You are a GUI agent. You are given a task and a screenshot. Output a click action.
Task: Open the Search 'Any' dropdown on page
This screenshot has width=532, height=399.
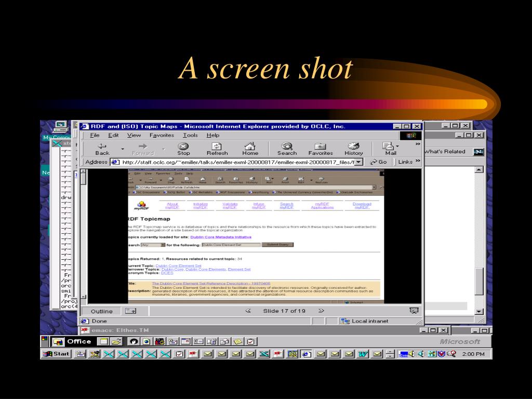pyautogui.click(x=163, y=245)
